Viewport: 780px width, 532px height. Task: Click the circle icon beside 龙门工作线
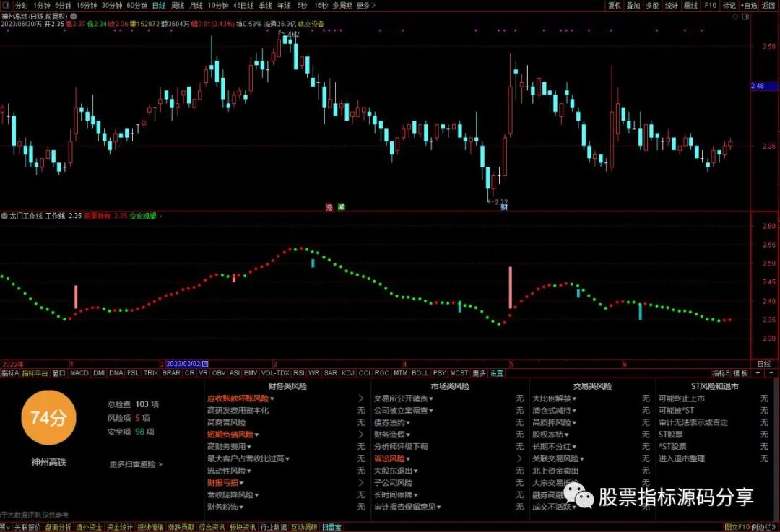coord(4,216)
